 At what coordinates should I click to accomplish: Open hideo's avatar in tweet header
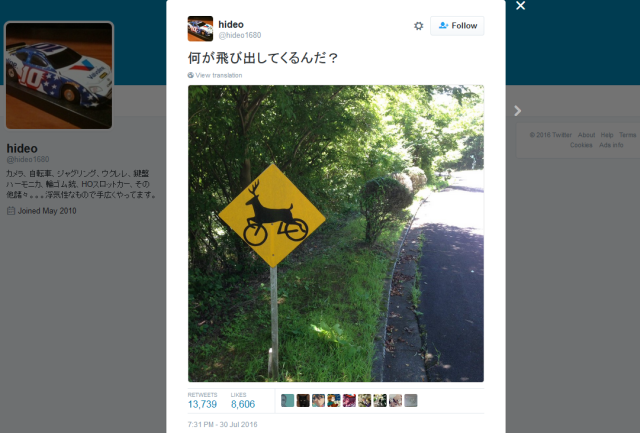[200, 29]
